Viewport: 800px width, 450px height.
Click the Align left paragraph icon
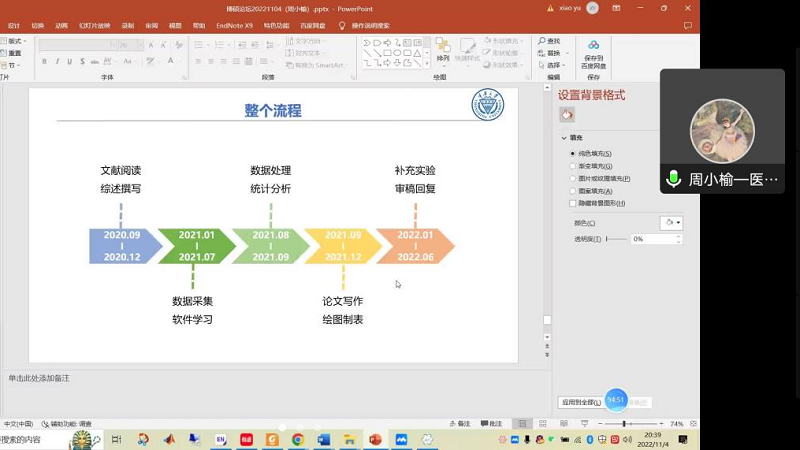(198, 61)
